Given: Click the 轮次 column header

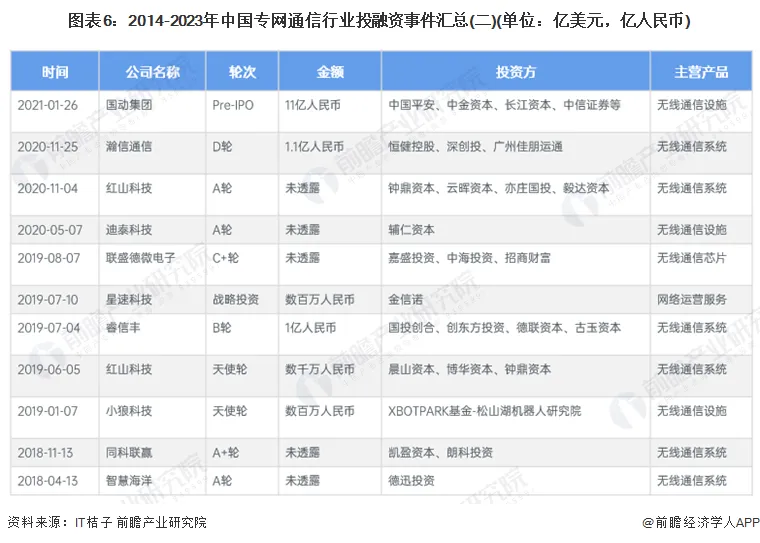Looking at the screenshot, I should (242, 72).
